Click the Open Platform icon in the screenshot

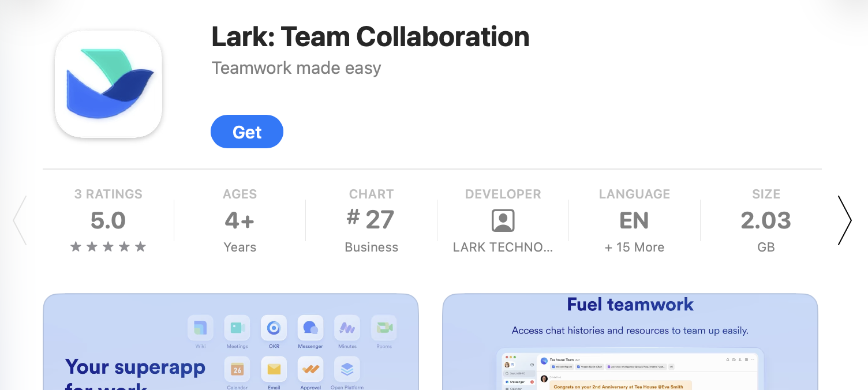click(347, 369)
